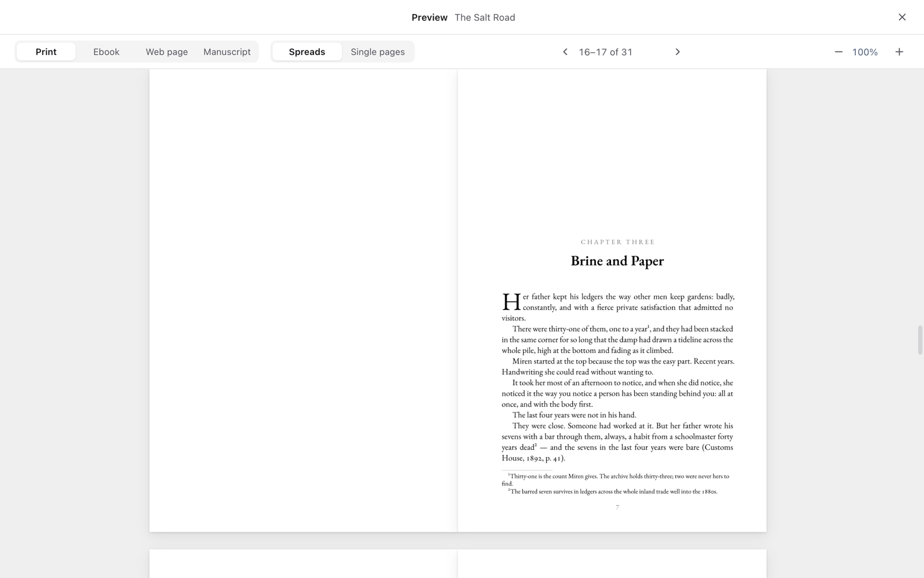Click footnote starting 'Thirty-one is the count'
The width and height of the screenshot is (924, 578).
click(616, 480)
